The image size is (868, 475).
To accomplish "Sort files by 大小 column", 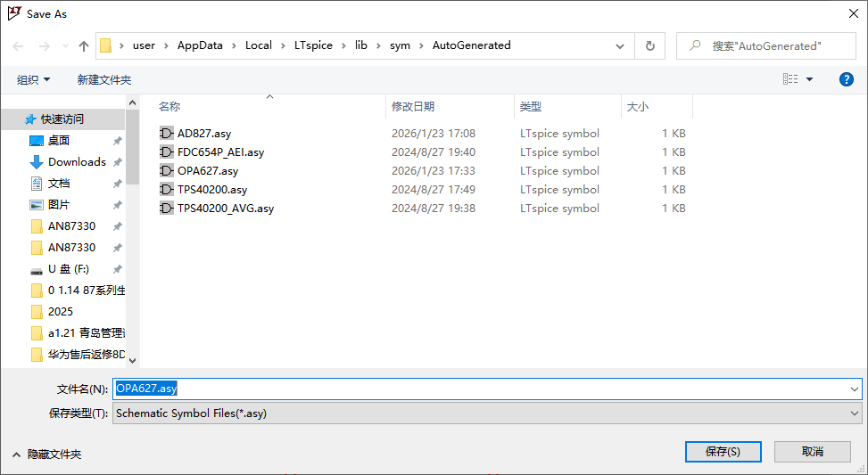I will [637, 107].
